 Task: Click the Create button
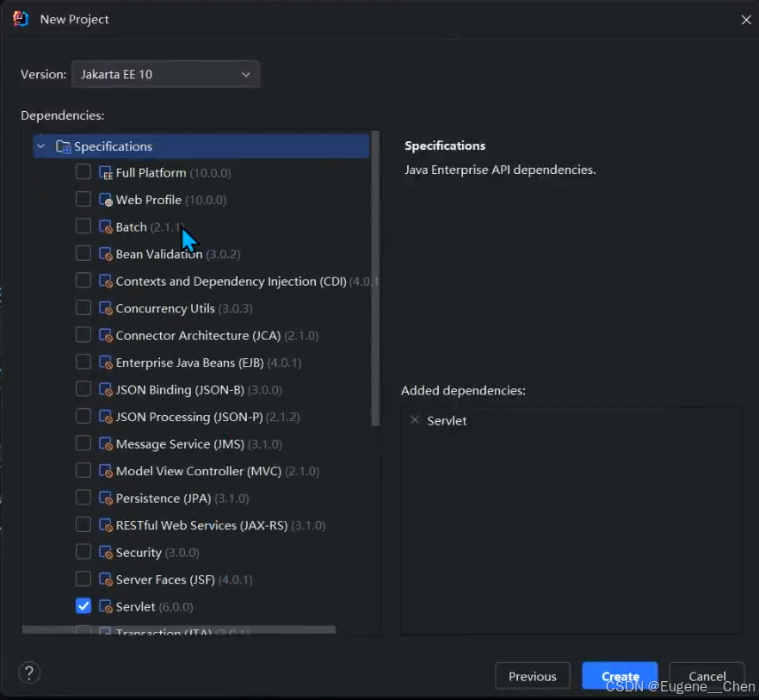tap(620, 676)
